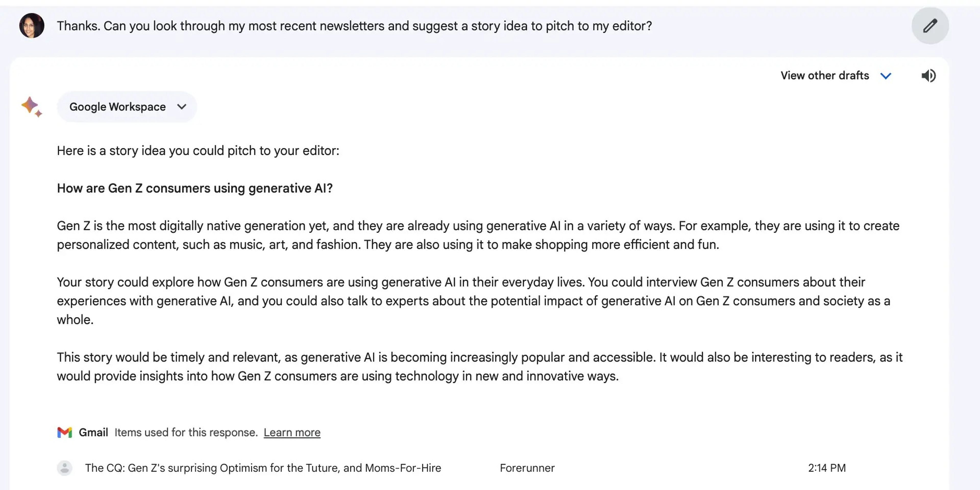Click the Google Workspace label
980x490 pixels.
click(117, 107)
